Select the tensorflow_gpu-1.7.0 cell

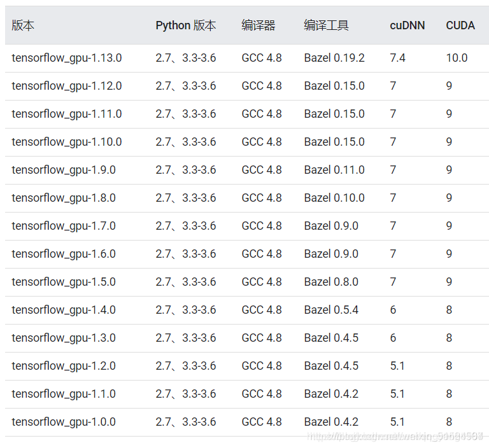point(64,226)
